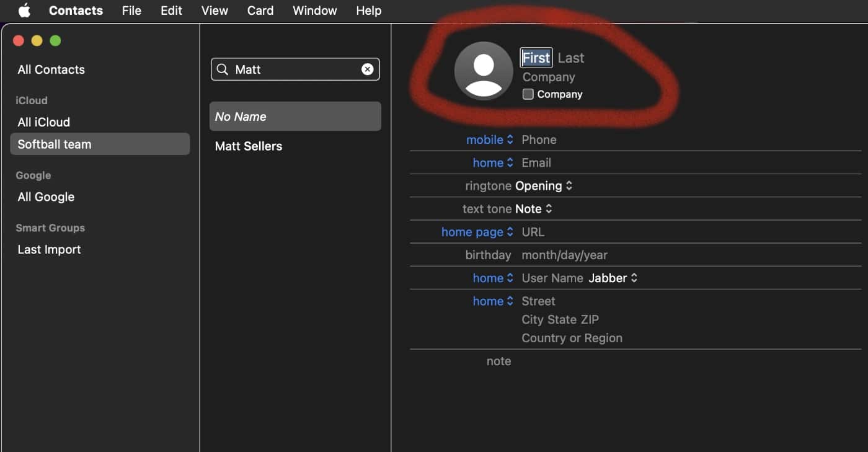Tick the Company checkbox
The width and height of the screenshot is (868, 452).
click(528, 94)
